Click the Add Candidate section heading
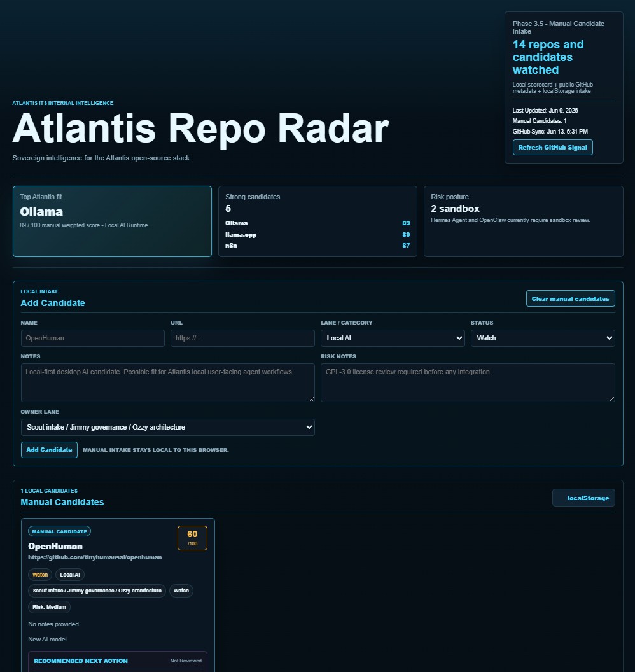The image size is (635, 672). click(x=53, y=303)
